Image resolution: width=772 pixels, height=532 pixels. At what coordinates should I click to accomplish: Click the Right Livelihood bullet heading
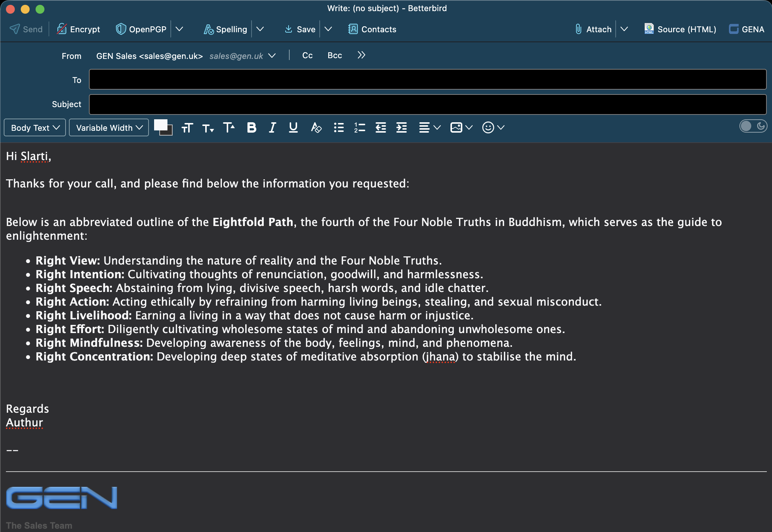(84, 316)
